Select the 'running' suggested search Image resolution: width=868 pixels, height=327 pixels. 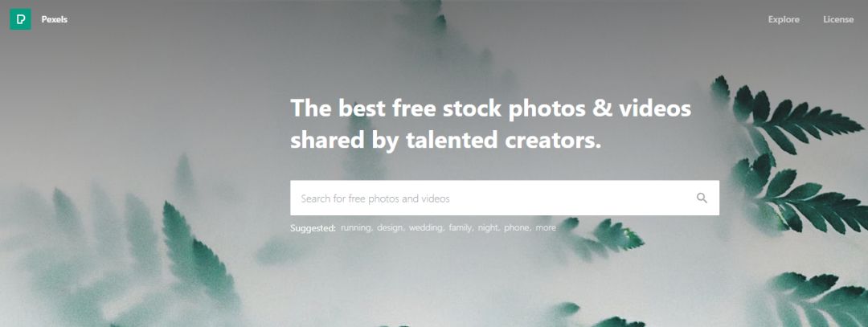pyautogui.click(x=357, y=227)
